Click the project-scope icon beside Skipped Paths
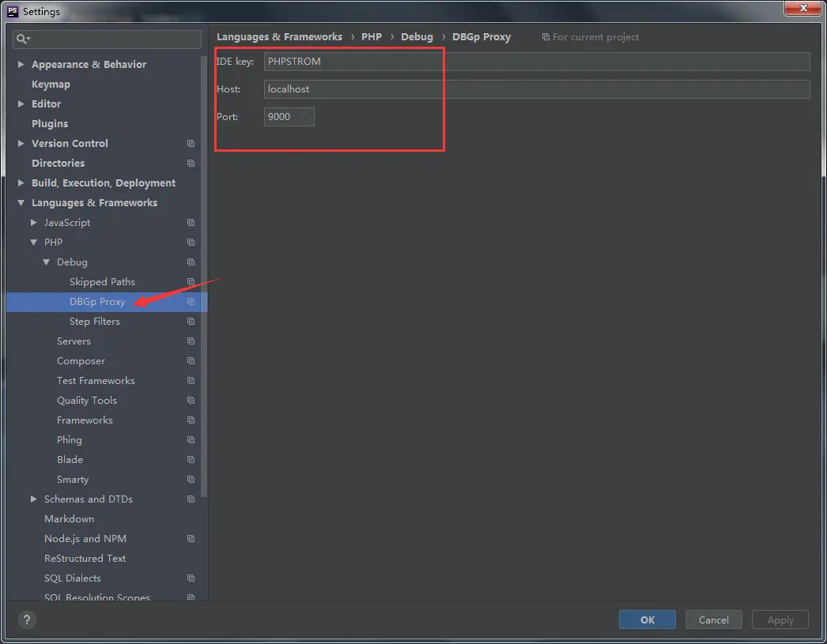Image resolution: width=827 pixels, height=644 pixels. (191, 282)
